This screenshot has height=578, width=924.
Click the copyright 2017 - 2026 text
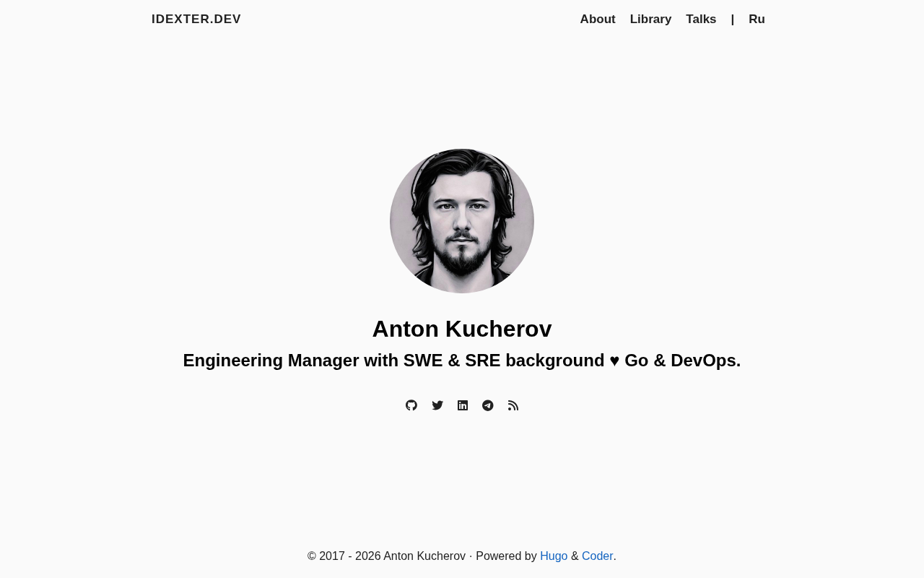344,556
